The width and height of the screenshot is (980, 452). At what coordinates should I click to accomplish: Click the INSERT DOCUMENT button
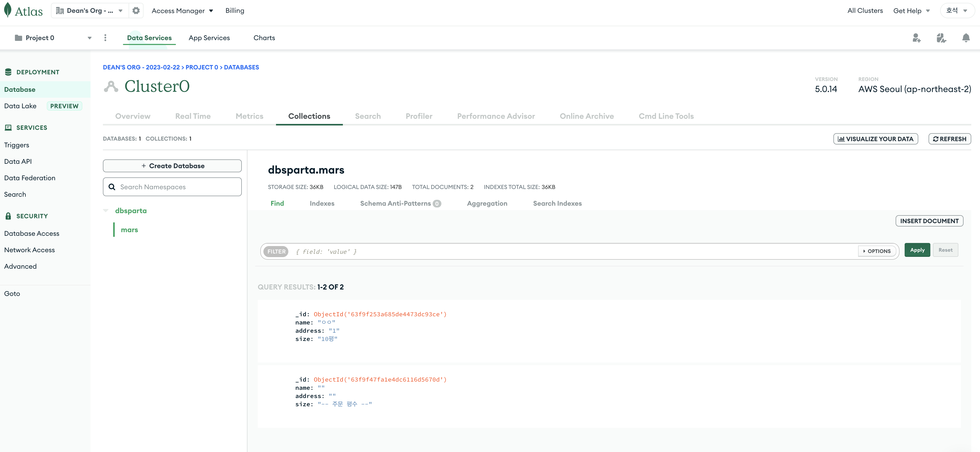pyautogui.click(x=929, y=221)
